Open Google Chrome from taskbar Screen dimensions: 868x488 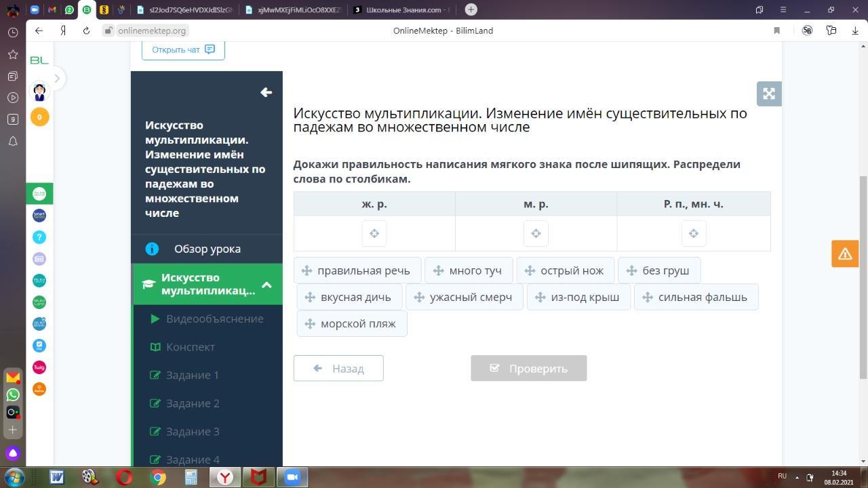coord(158,477)
